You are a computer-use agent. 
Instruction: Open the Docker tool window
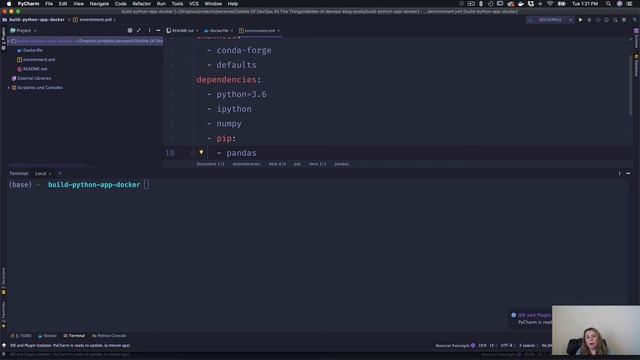click(x=47, y=336)
